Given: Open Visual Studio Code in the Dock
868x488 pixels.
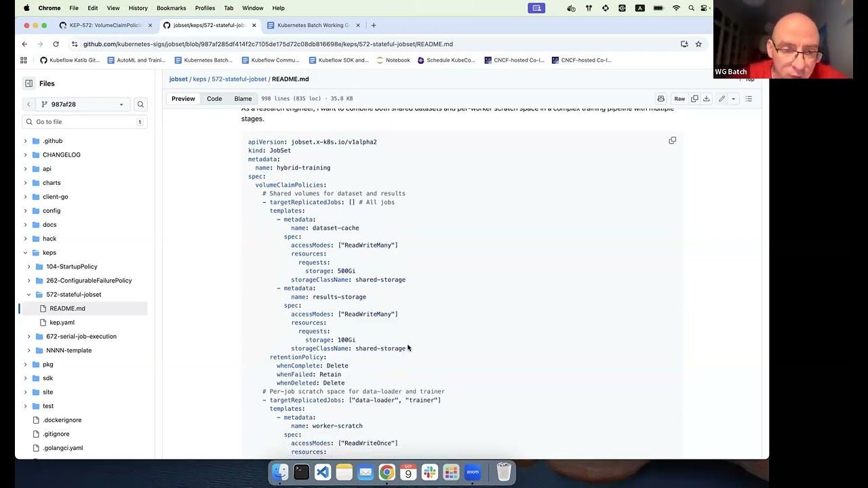Looking at the screenshot, I should [323, 472].
